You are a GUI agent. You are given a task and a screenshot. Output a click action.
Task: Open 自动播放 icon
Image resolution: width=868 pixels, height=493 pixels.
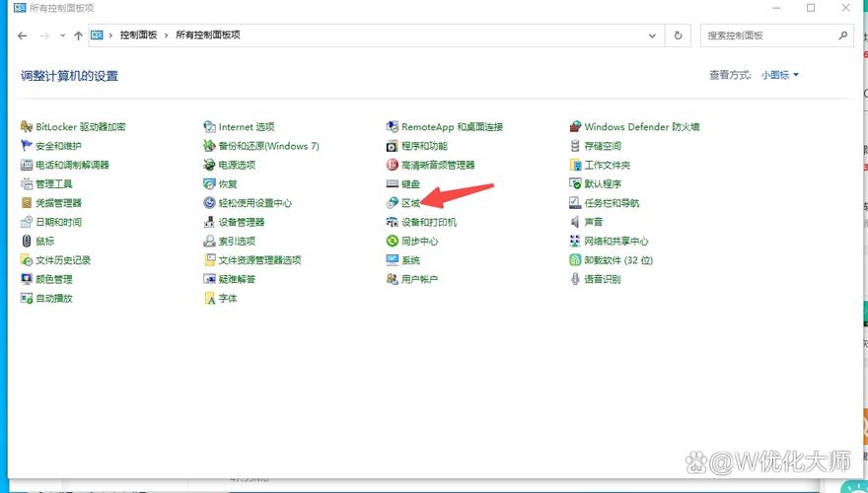point(27,298)
